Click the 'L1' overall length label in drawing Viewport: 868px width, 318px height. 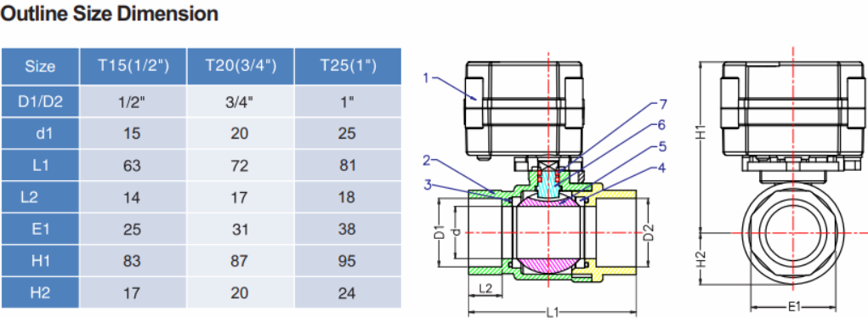point(553,312)
